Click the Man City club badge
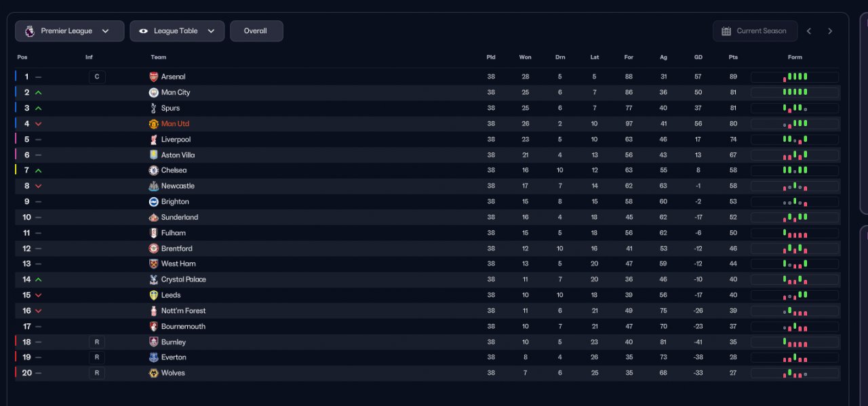The image size is (868, 406). point(153,92)
